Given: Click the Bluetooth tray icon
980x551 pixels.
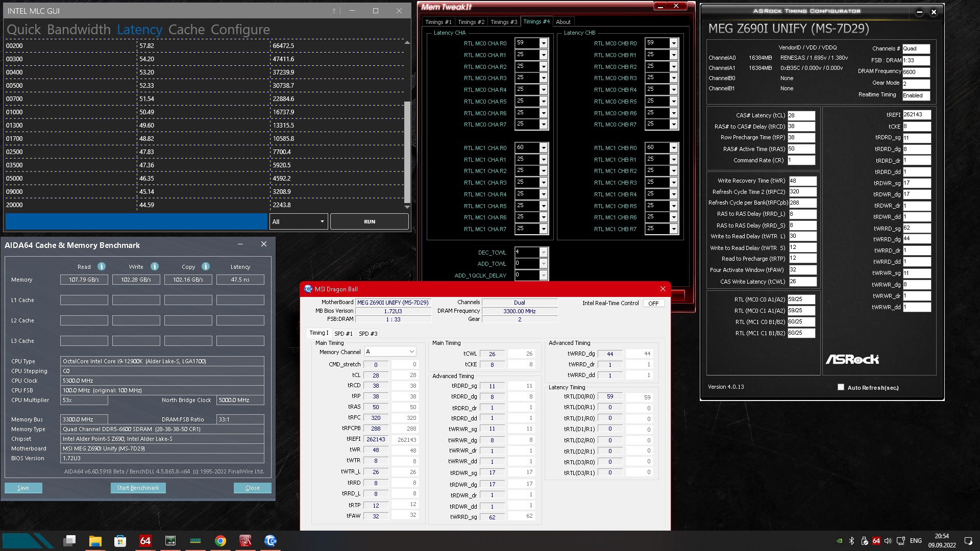Looking at the screenshot, I should tap(851, 541).
